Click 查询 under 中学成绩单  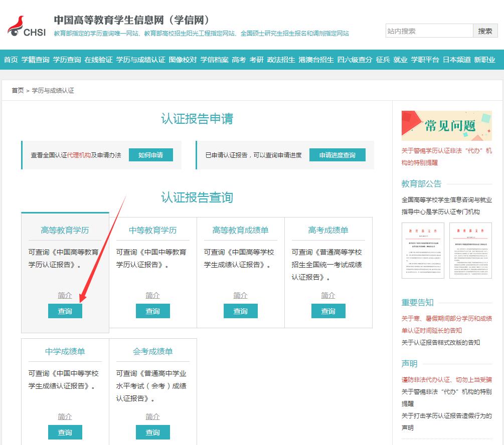point(65,432)
